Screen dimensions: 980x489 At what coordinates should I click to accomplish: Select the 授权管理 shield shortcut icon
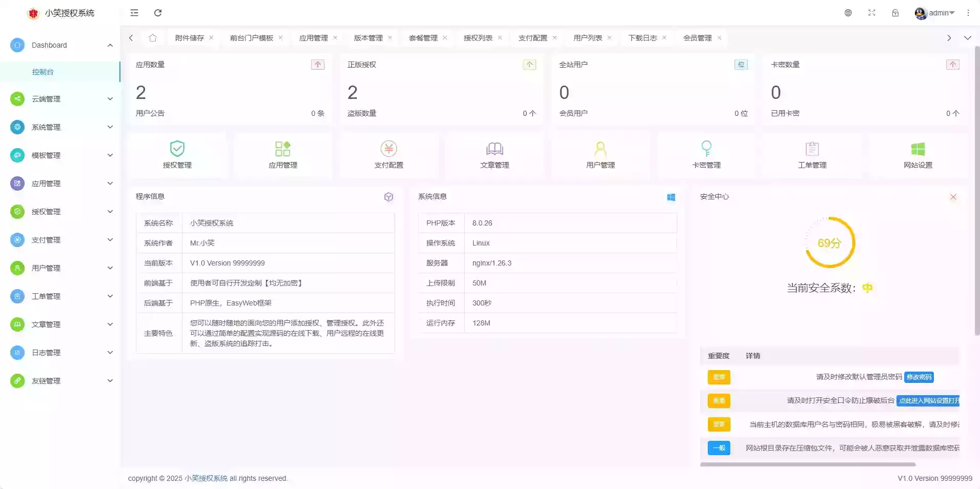[177, 149]
